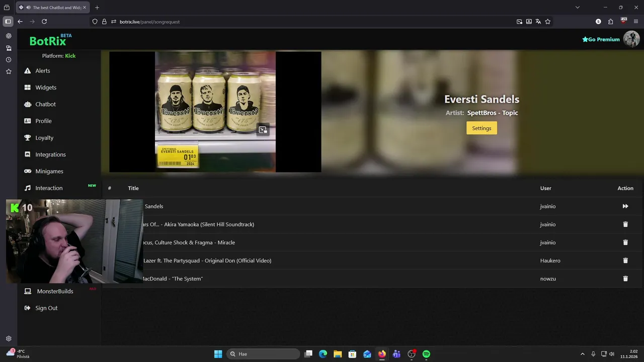This screenshot has height=362, width=644.
Task: Open a new browser tab
Action: [x=97, y=8]
